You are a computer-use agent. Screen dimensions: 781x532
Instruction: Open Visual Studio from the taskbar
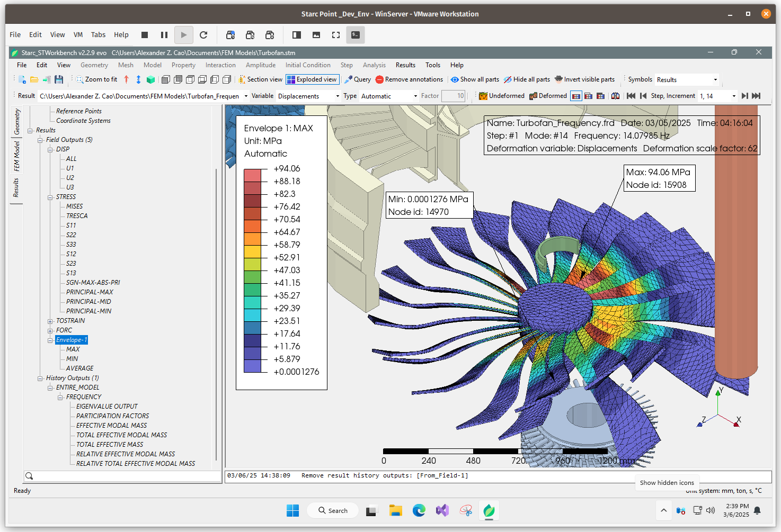(x=442, y=510)
